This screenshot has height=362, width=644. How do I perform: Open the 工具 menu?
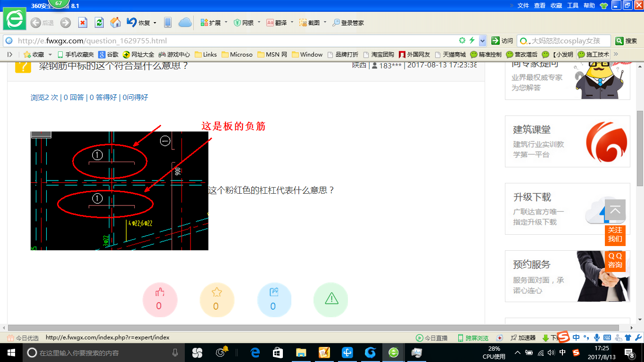coord(573,6)
